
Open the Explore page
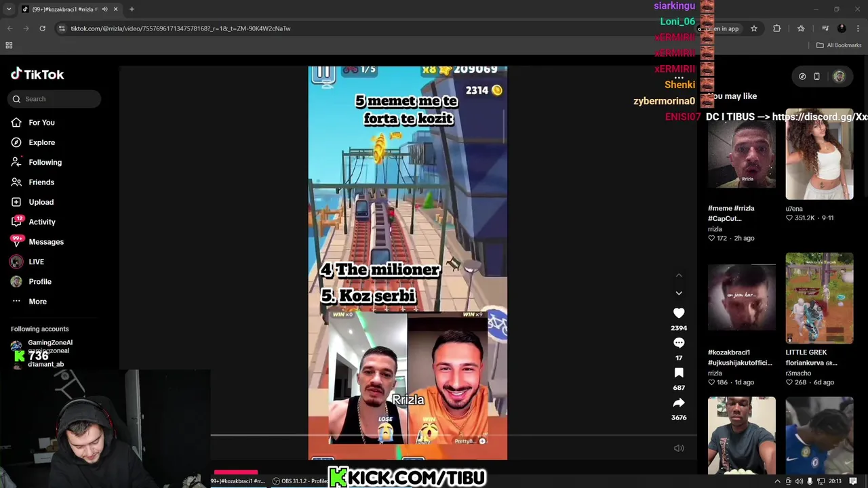33,142
